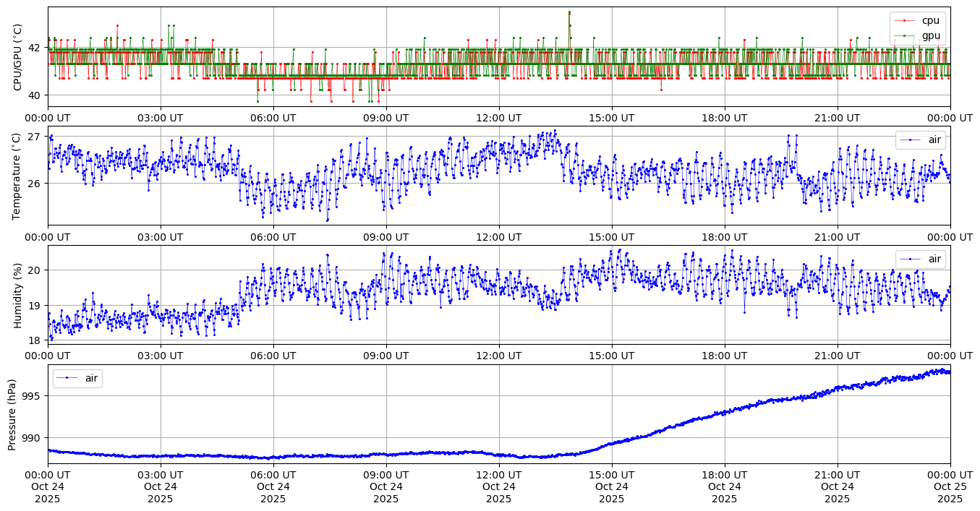Click the Temperature (°C) y-axis label
Screen dimensions: 980x511
(18, 176)
